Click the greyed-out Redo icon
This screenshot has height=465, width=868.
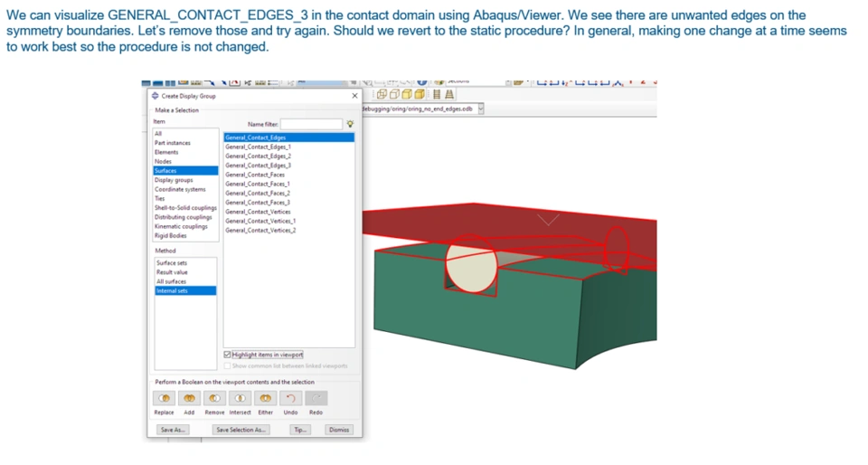click(x=316, y=398)
